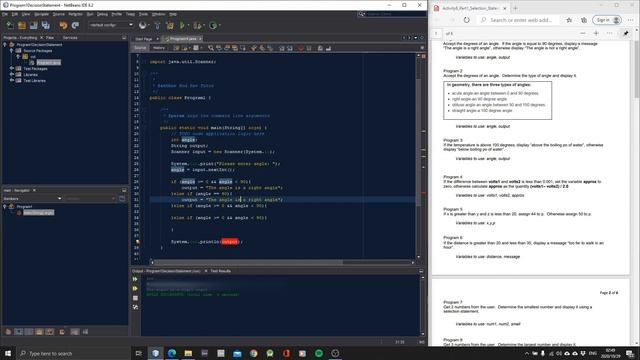Open Edge Settings and more ellipsis
Screen dimensions: 640x360
(631, 20)
